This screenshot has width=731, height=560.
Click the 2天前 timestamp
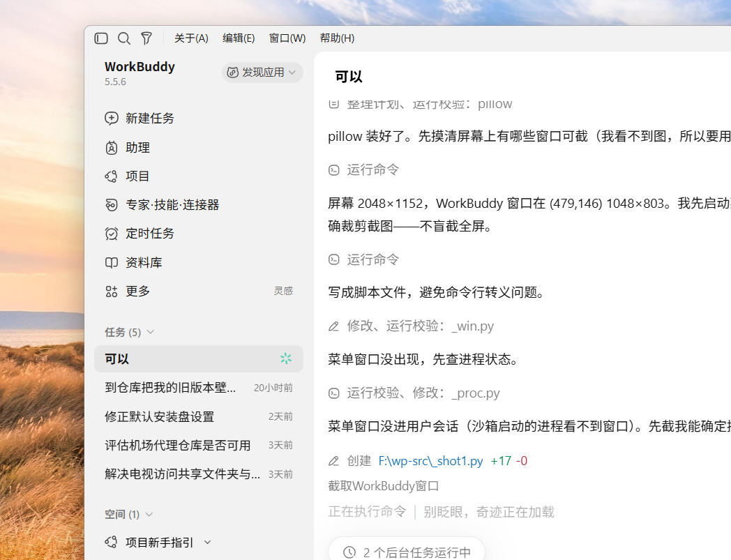point(280,417)
